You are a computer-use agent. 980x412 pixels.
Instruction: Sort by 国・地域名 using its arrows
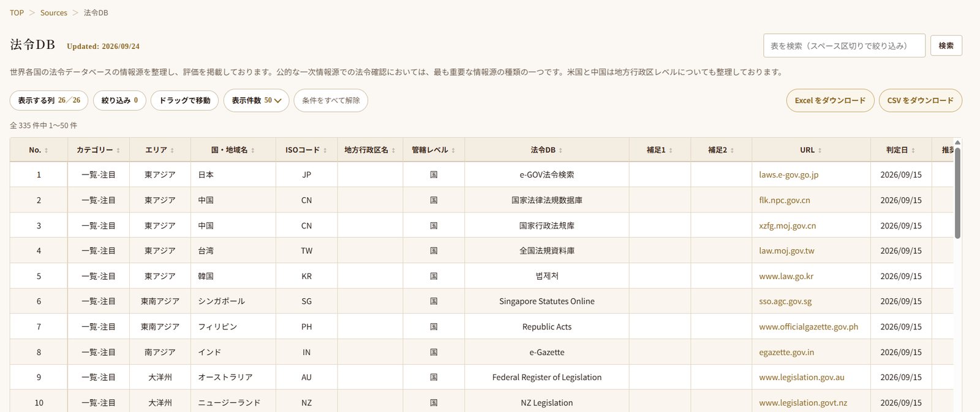tap(253, 151)
